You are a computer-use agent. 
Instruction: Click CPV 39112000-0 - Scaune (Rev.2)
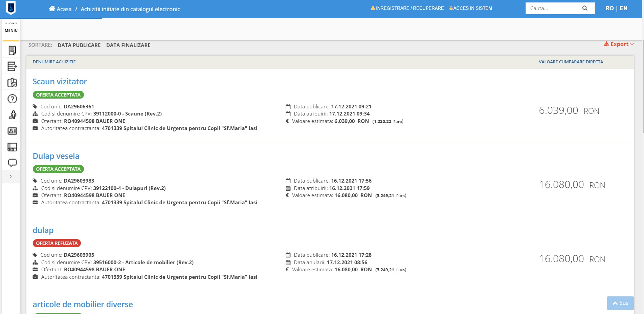(x=128, y=114)
